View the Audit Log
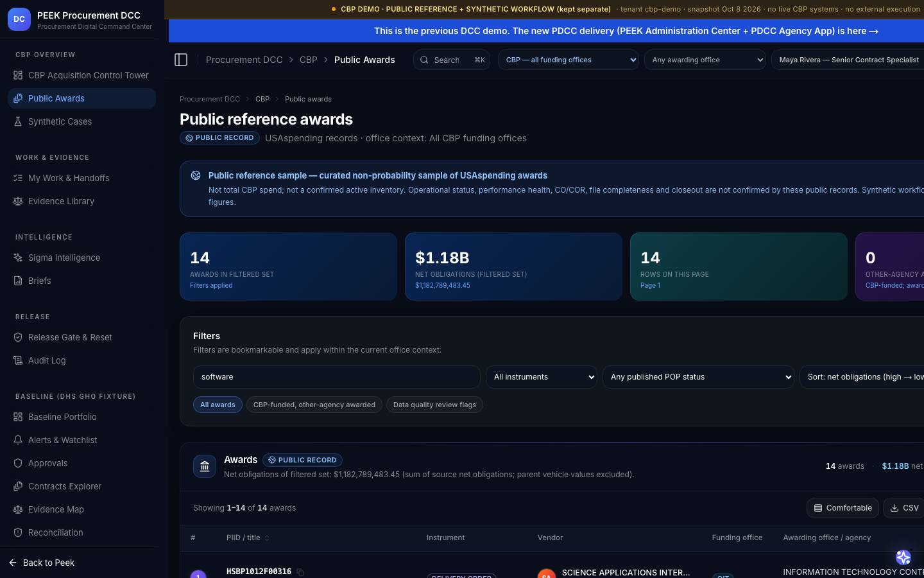This screenshot has width=924, height=578. [81, 360]
